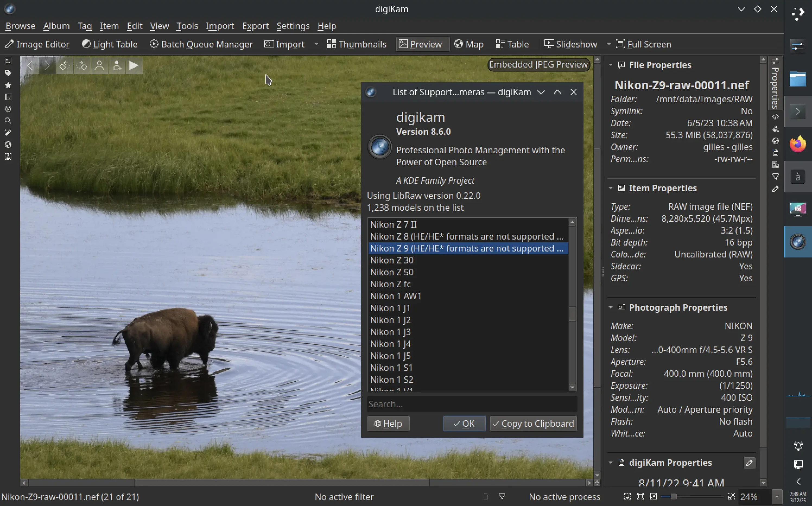Collapse the Photograph Properties section
Screen dimensions: 812x506
[611, 307]
